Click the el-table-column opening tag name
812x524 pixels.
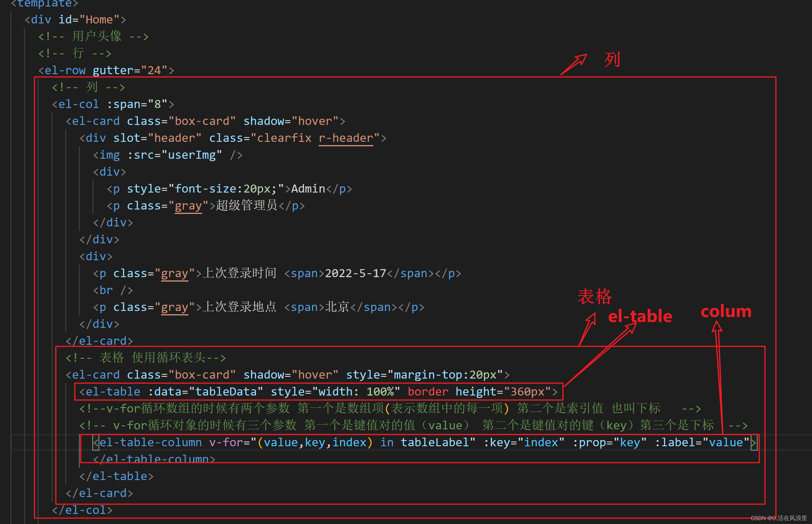[150, 442]
